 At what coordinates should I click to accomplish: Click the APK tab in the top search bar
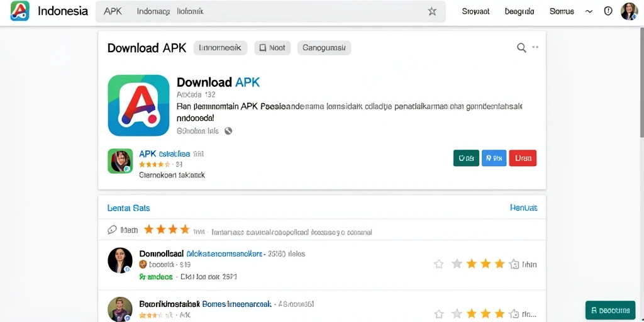point(113,11)
